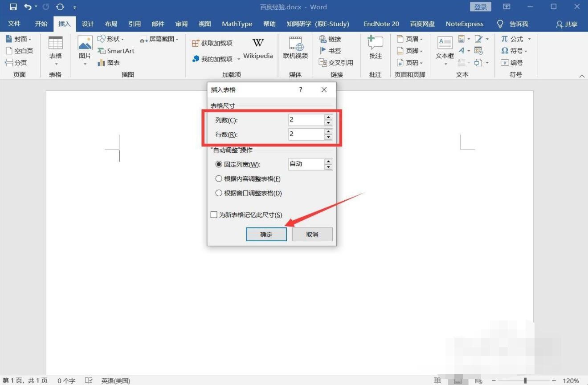Open the 屏幕截图 (Screenshot) dropdown
The image size is (588, 385).
pyautogui.click(x=177, y=39)
